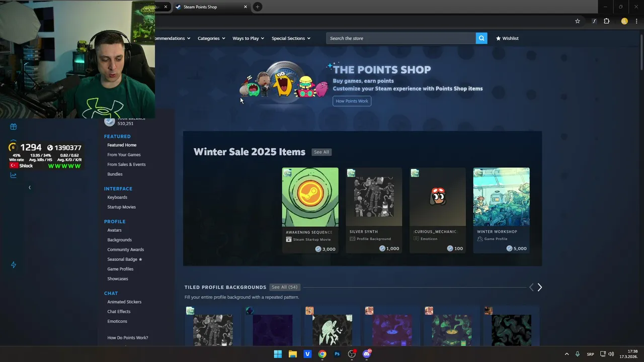Click the script extension icon in toolbar
Image resolution: width=644 pixels, height=362 pixels.
594,21
